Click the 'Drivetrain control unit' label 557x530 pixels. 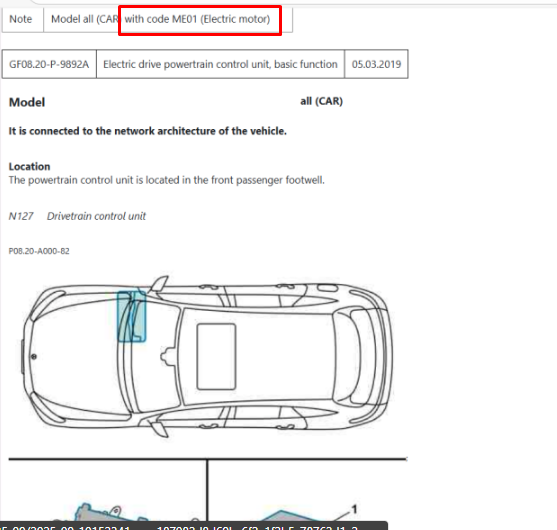tap(96, 216)
